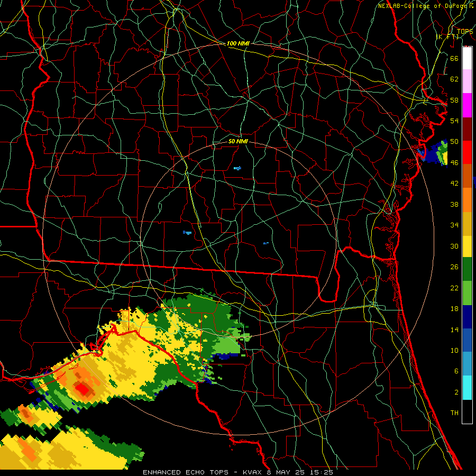Click the 'K FT' units label
The width and height of the screenshot is (476, 476).
[447, 36]
